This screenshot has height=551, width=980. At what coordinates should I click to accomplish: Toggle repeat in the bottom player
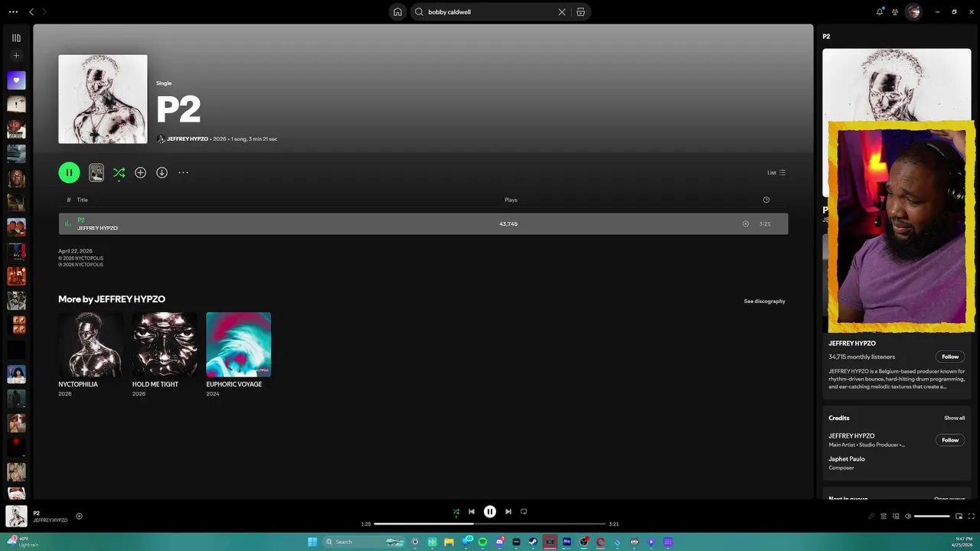524,511
